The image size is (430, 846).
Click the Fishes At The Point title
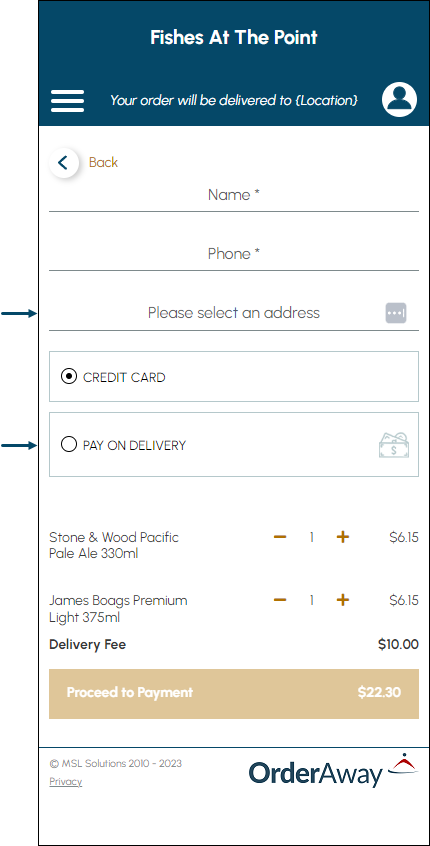[x=234, y=38]
